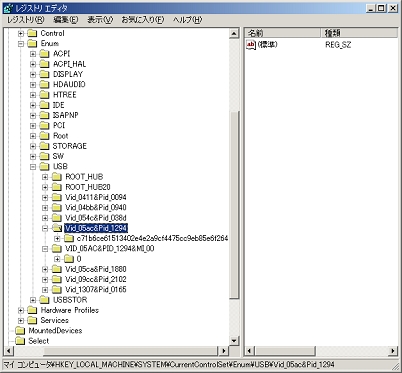Select the Services tree item
Image resolution: width=402 pixels, height=373 pixels.
pos(54,321)
